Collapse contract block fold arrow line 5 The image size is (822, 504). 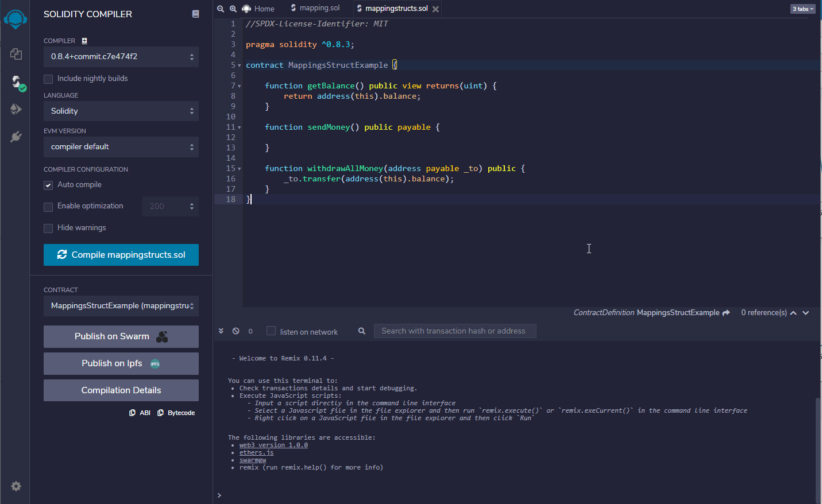point(240,65)
